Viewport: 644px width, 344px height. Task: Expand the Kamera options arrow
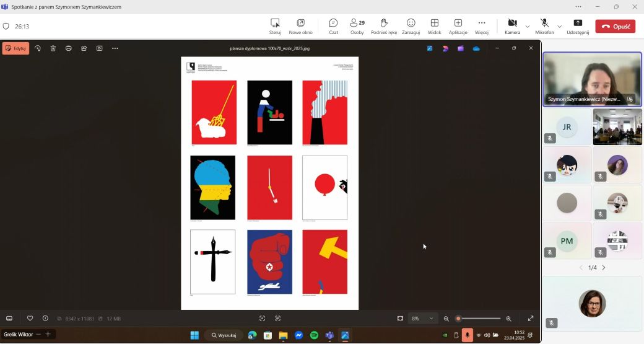point(528,26)
